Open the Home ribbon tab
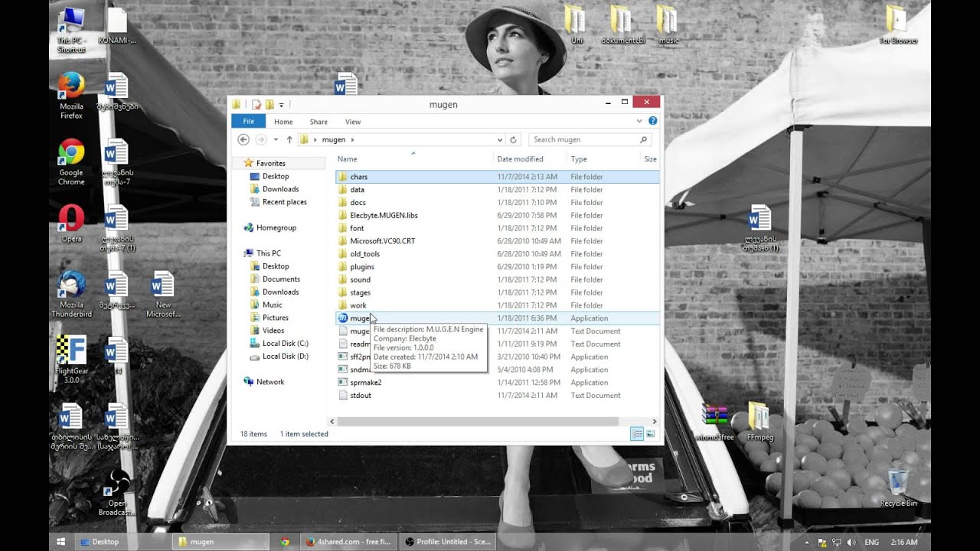Screen dimensions: 980x551 coord(283,122)
